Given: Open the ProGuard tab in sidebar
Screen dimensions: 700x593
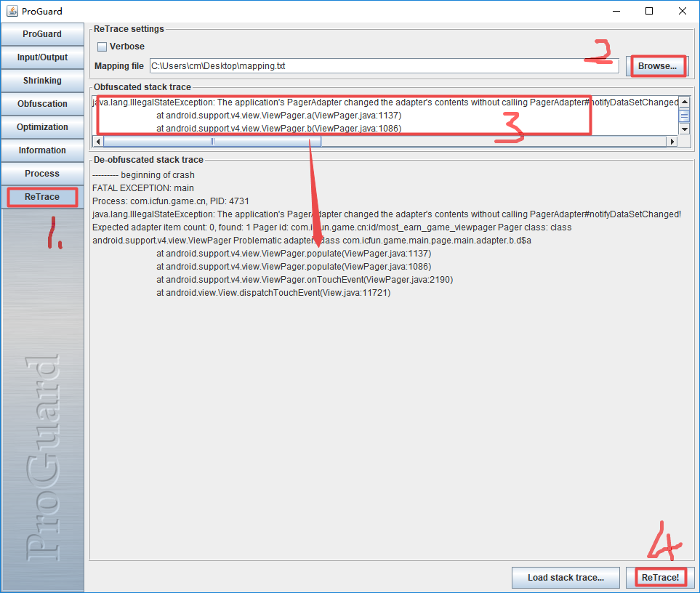Looking at the screenshot, I should click(x=42, y=34).
